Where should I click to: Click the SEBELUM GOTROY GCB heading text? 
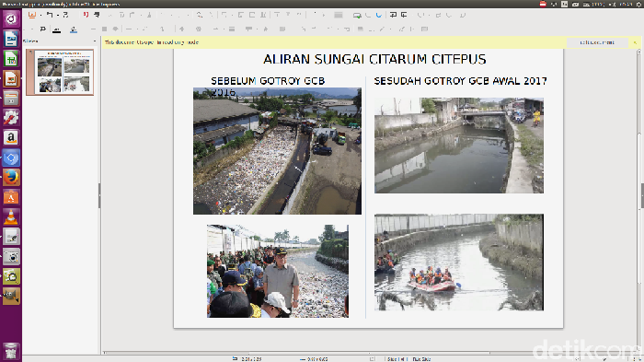pos(268,81)
